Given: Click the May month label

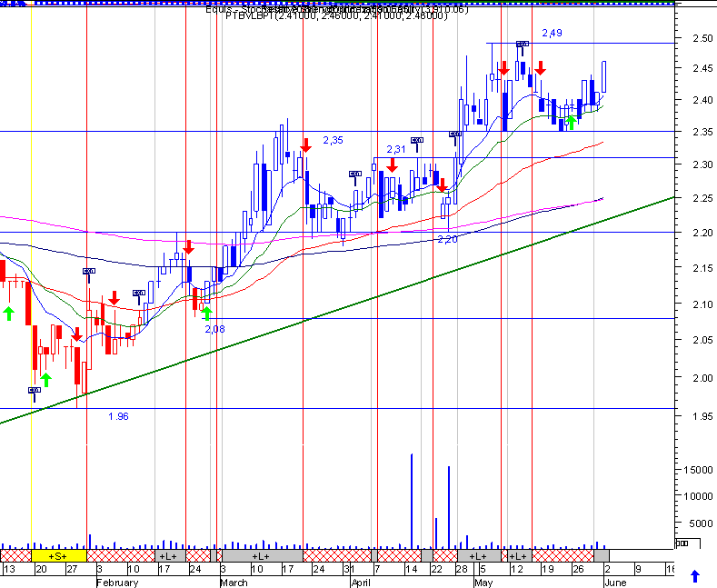Looking at the screenshot, I should pos(483,583).
